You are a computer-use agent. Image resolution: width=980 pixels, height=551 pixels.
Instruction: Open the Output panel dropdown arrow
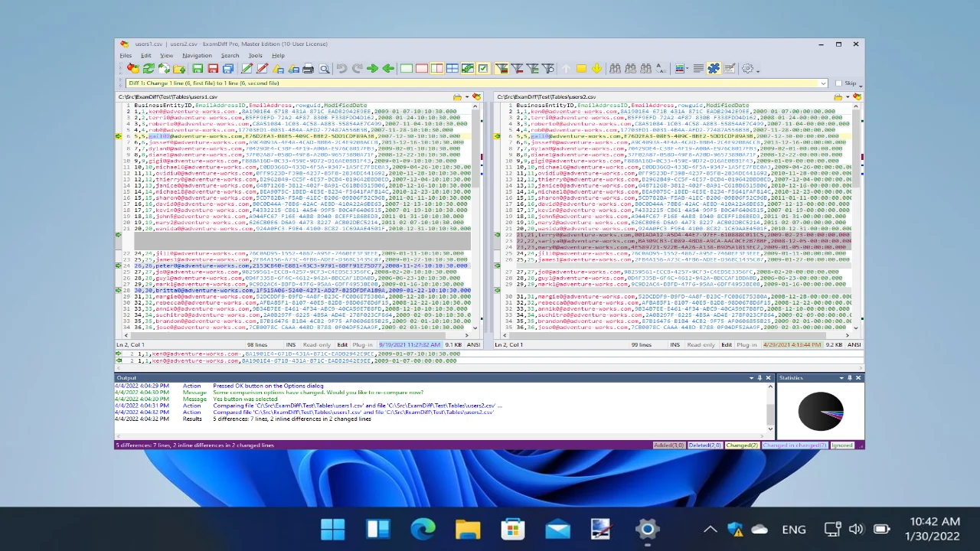(x=751, y=378)
